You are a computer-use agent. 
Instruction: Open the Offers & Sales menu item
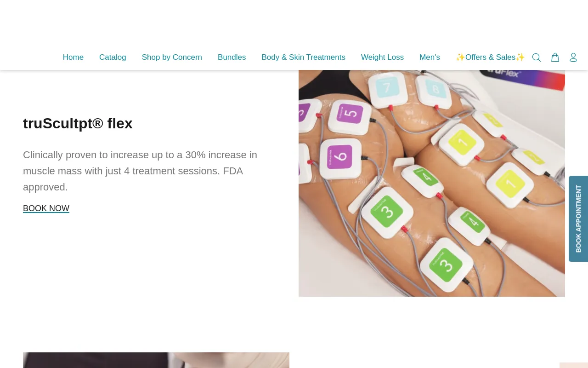(490, 57)
